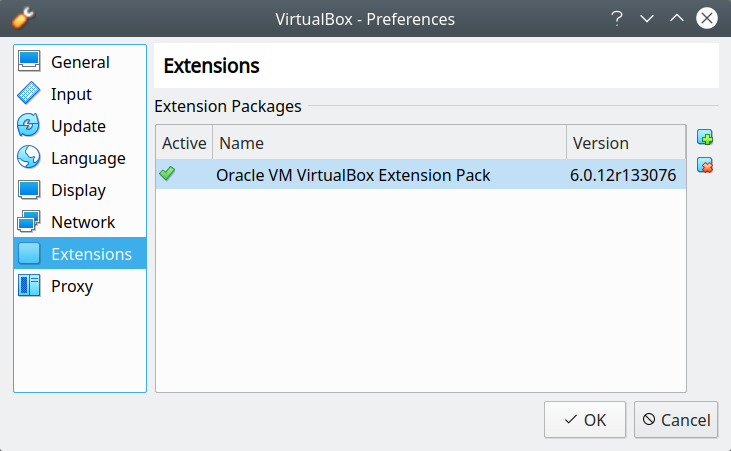Click the Language globe icon

pyautogui.click(x=30, y=158)
